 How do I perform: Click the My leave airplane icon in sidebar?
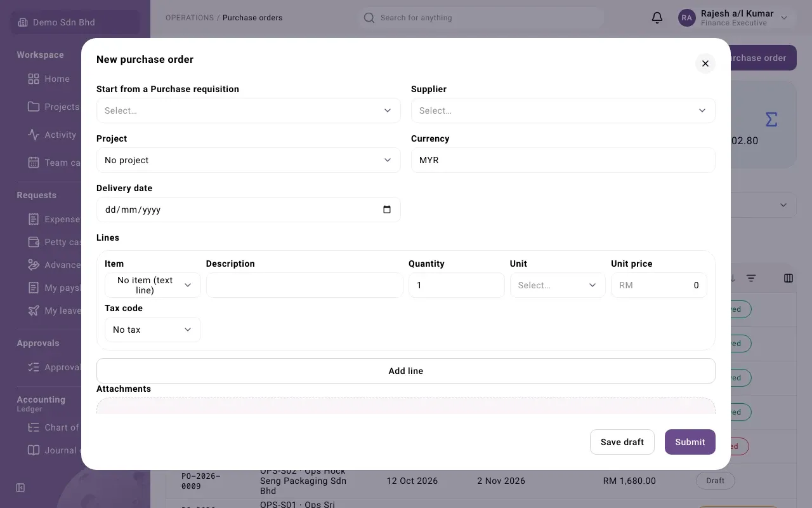tap(34, 311)
